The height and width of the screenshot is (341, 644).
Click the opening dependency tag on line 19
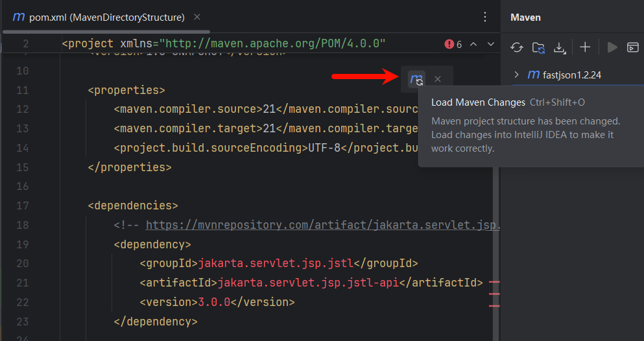point(152,244)
